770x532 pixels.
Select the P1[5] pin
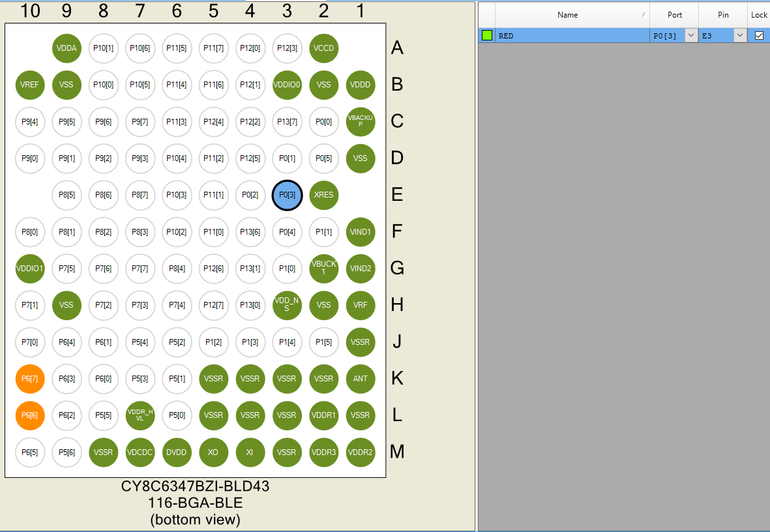tap(323, 342)
